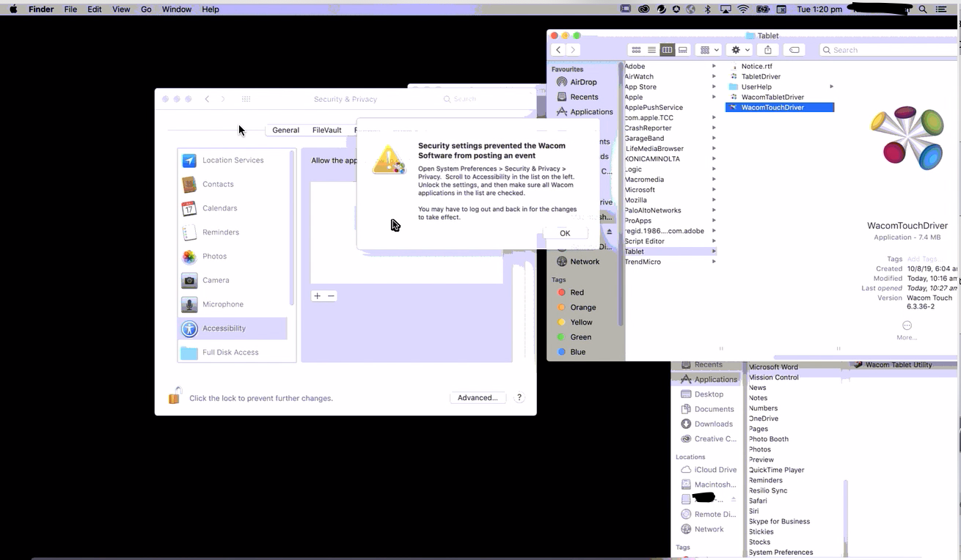This screenshot has height=560, width=961.
Task: Click the lock to prevent changes
Action: point(175,396)
